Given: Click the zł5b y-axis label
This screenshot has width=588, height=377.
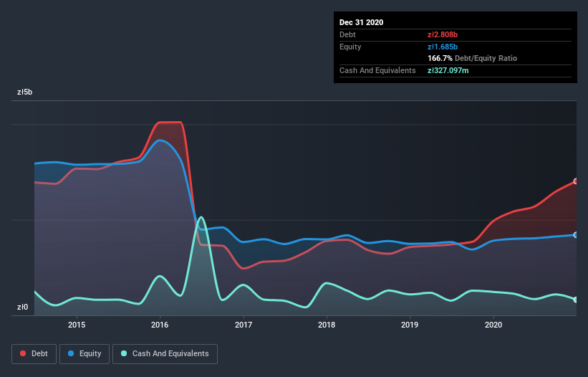Looking at the screenshot, I should point(25,92).
